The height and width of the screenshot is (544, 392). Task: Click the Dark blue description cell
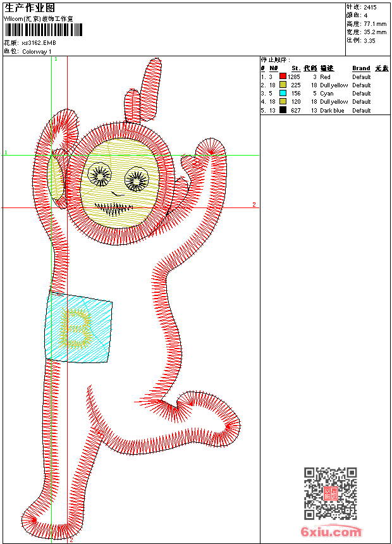[332, 110]
